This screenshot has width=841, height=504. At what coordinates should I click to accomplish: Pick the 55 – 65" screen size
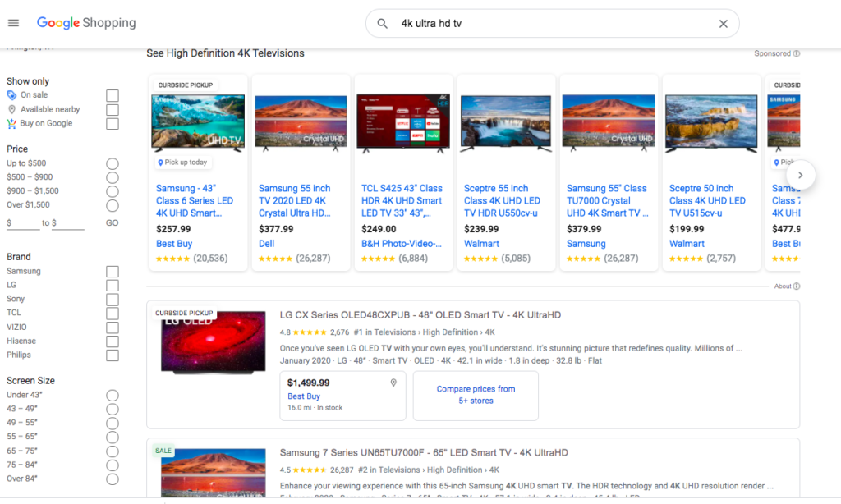[112, 438]
